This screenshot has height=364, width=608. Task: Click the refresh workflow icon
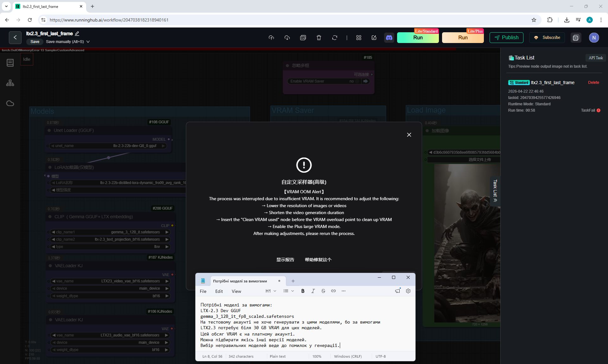(x=335, y=38)
